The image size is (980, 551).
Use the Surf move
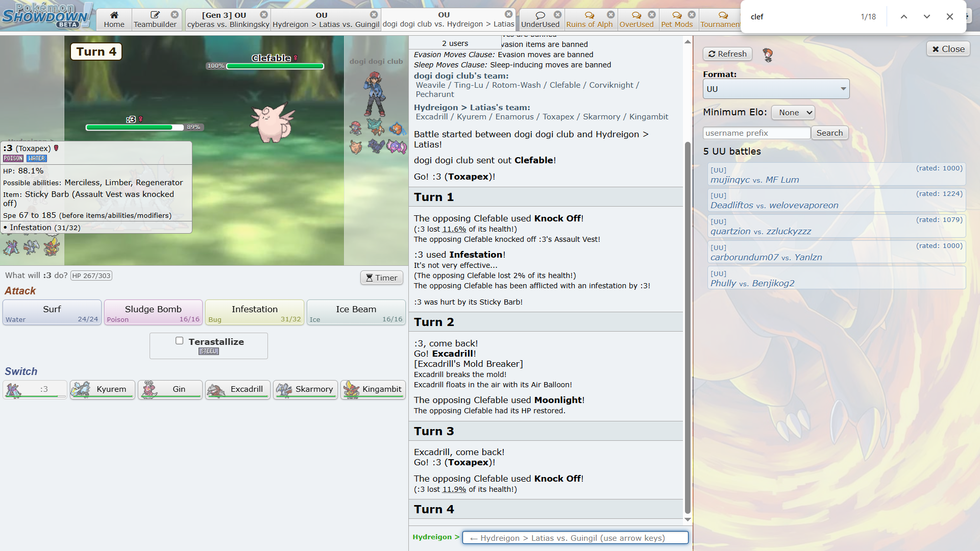coord(52,312)
